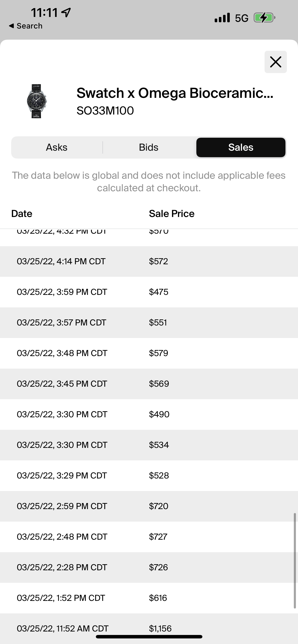Tap the Sale Price column header
Viewport: 298px width, 644px height.
[171, 214]
